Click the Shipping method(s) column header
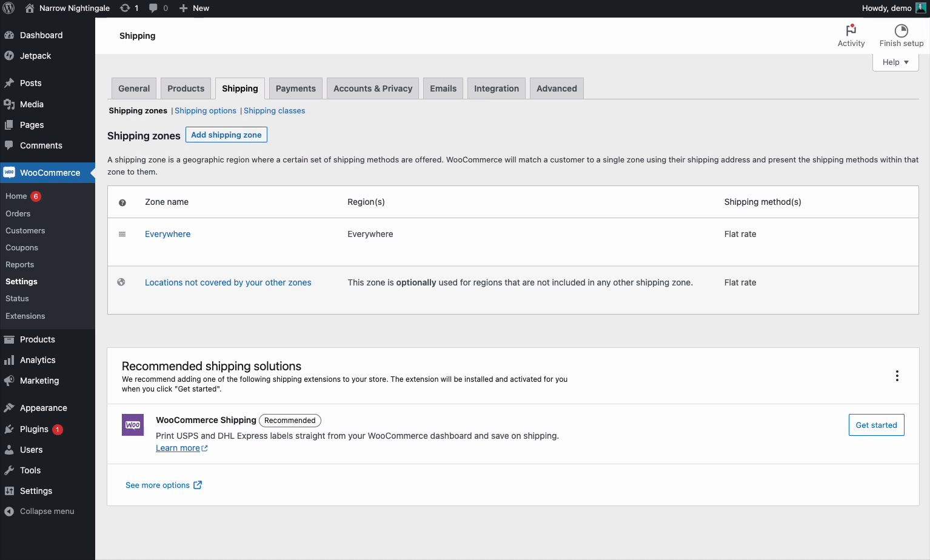The height and width of the screenshot is (560, 930). tap(763, 202)
